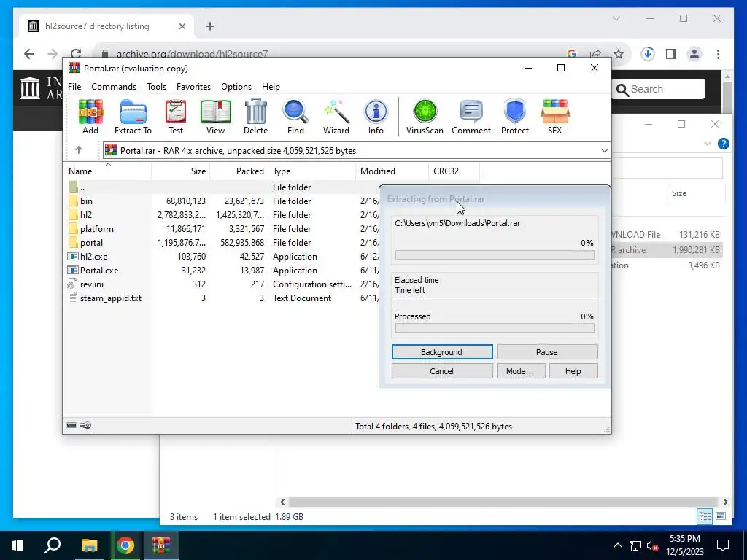Viewport: 747px width, 560px height.
Task: Show hidden system tray icons
Action: [x=617, y=545]
